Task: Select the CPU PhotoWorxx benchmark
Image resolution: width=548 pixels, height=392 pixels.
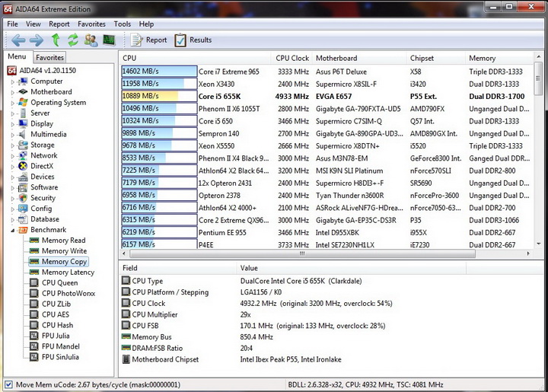Action: (68, 294)
